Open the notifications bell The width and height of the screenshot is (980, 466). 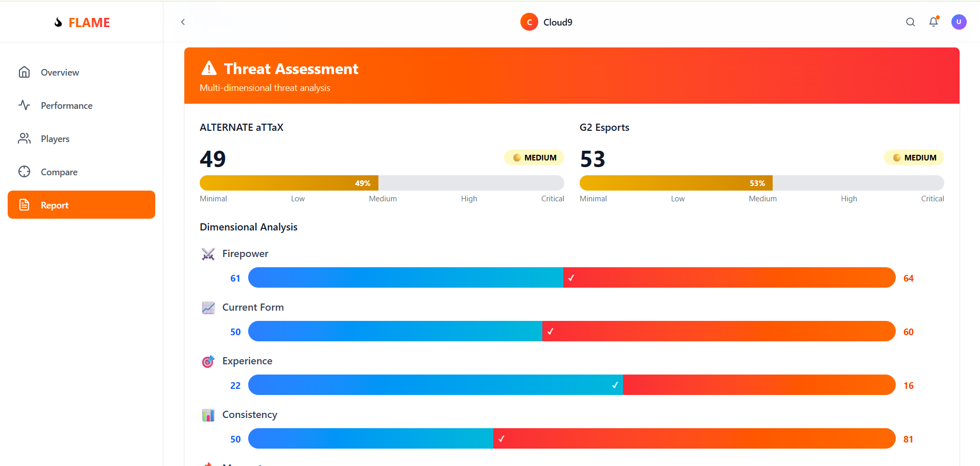pos(934,22)
